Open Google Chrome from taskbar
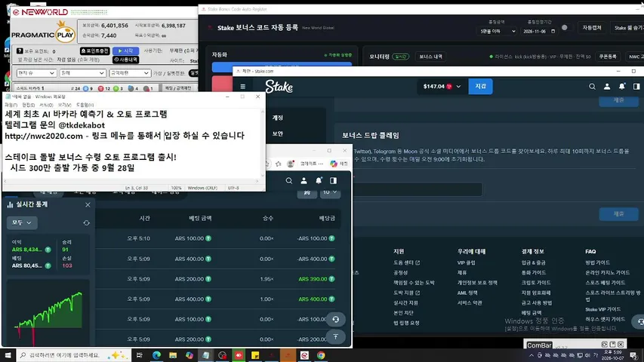Screen dimensions: 644x362 click(321, 355)
